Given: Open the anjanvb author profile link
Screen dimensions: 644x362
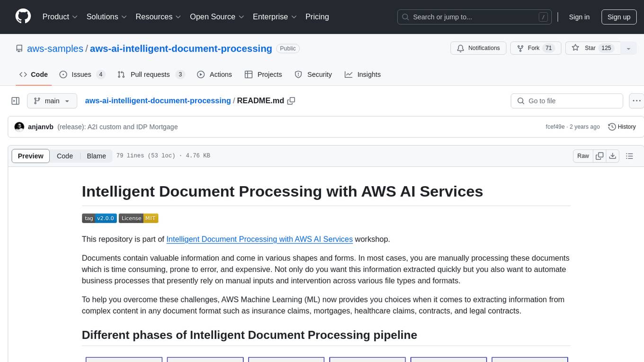Looking at the screenshot, I should tap(41, 127).
